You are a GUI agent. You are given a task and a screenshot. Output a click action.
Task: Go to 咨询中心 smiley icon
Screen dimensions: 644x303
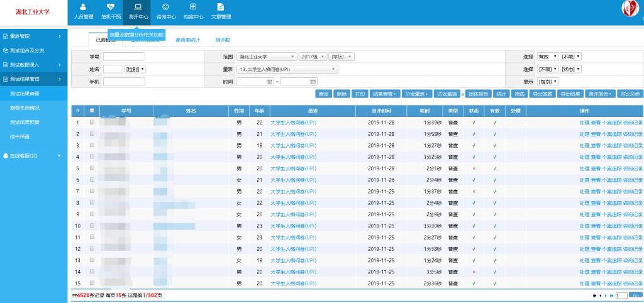(x=165, y=11)
